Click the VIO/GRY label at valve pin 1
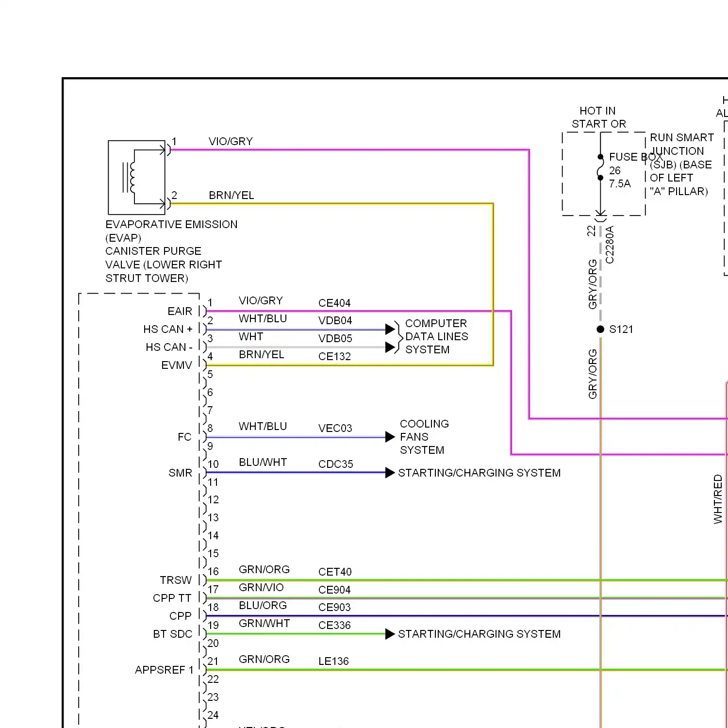The image size is (728, 728). point(231,141)
